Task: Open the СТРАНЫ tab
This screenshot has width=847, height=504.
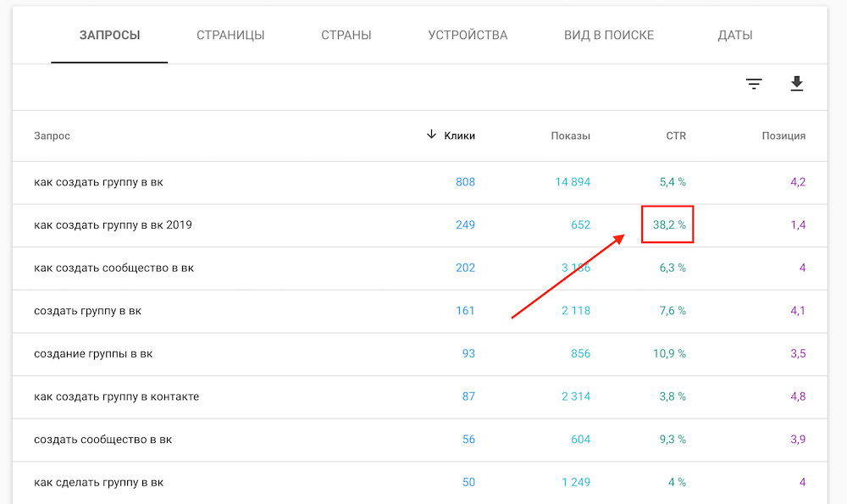Action: [346, 35]
